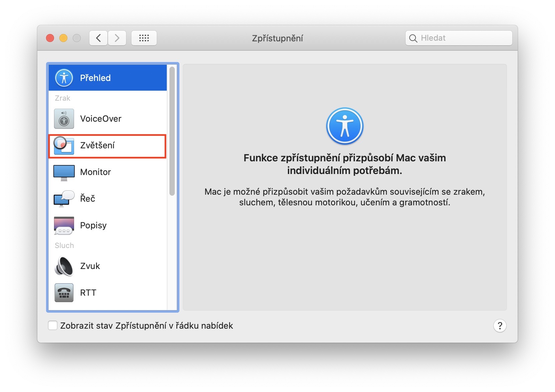
Task: Select the Zvětšení label
Action: pos(97,145)
